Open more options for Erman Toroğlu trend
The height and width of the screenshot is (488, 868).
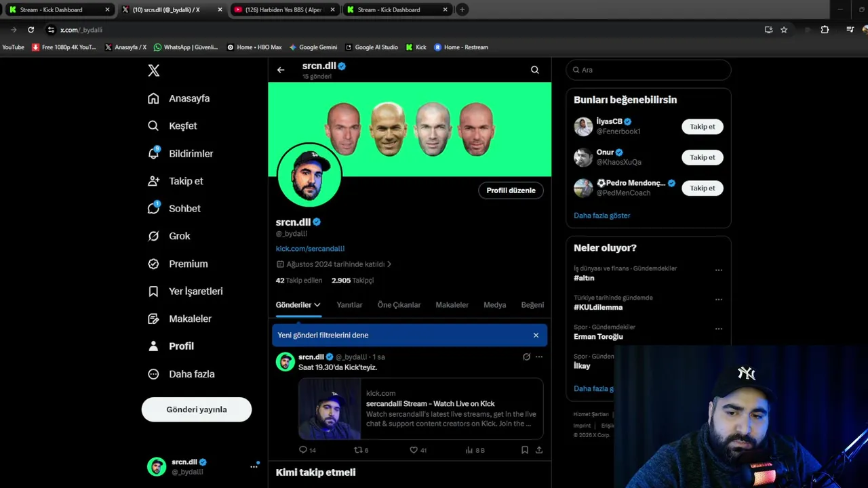pyautogui.click(x=719, y=329)
